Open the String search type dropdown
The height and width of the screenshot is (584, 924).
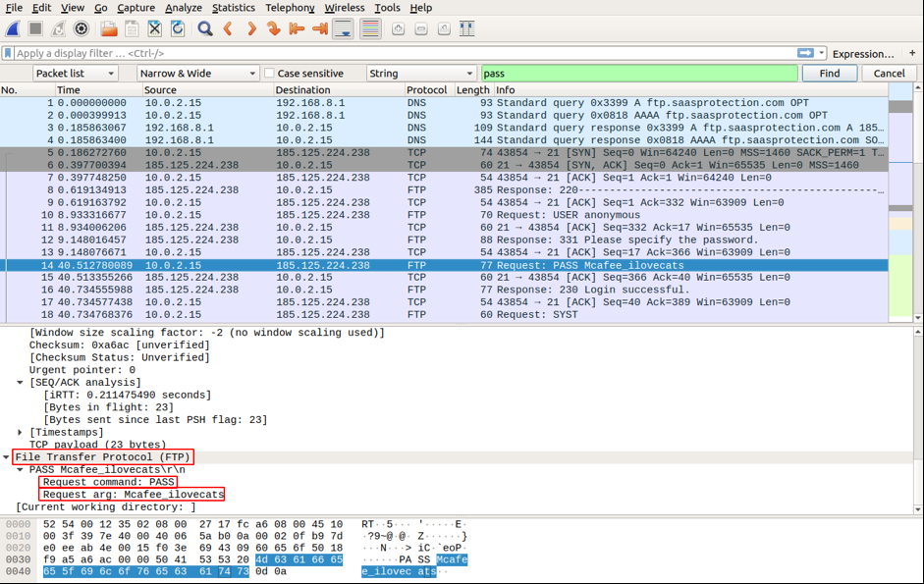click(421, 74)
